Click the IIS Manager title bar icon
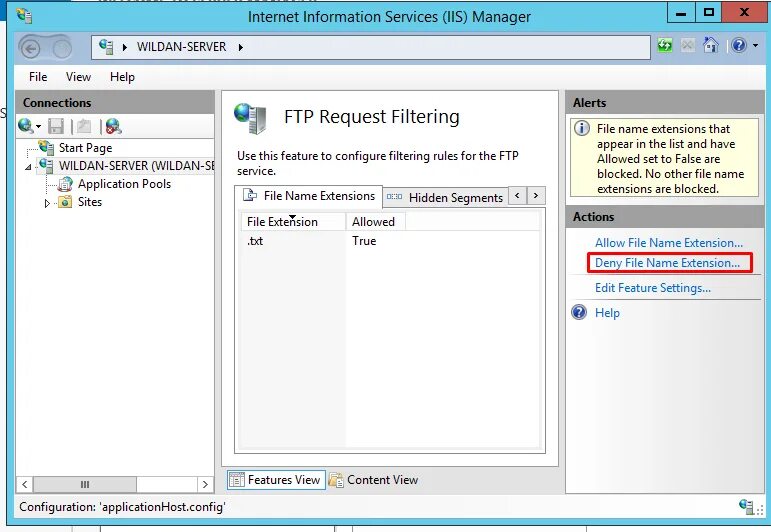Viewport: 771px width, 532px height. [24, 16]
